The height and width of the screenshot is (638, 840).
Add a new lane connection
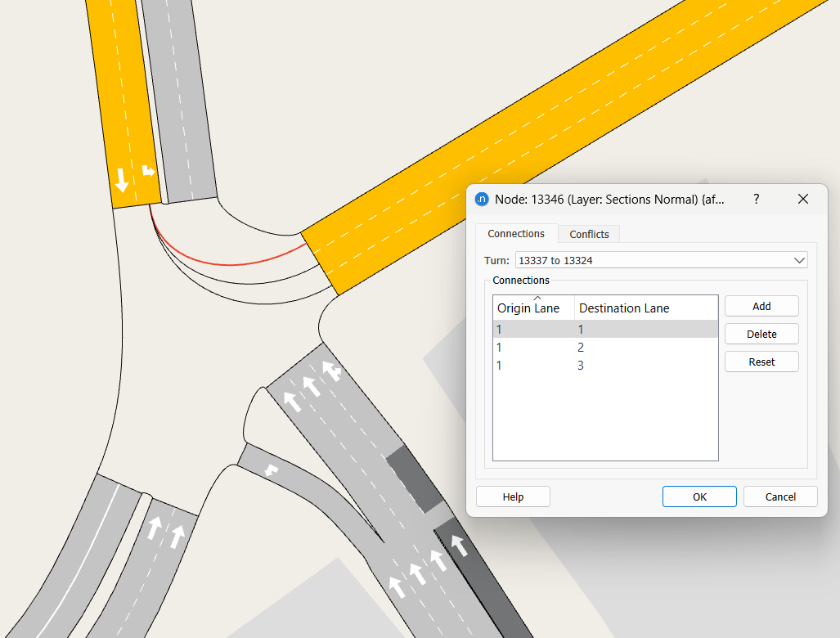coord(761,306)
